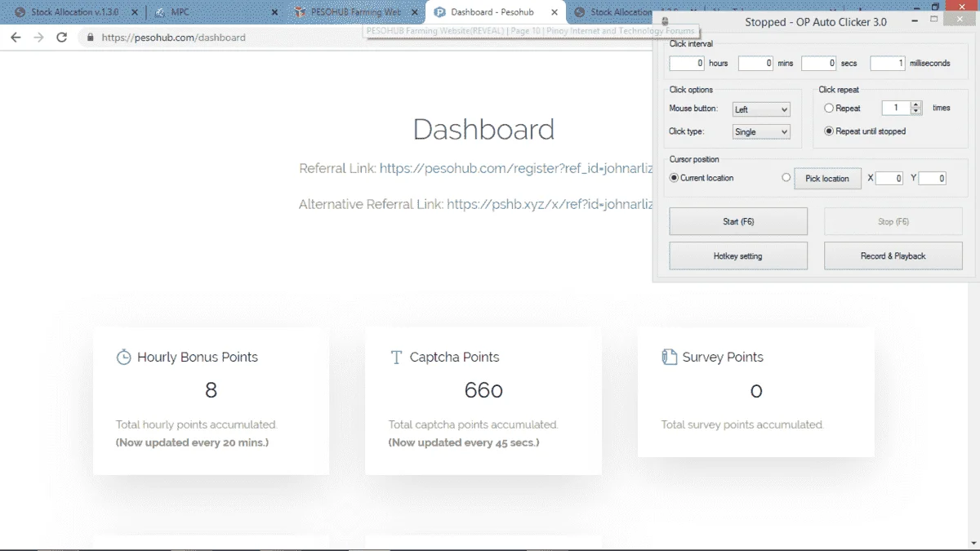
Task: Click the Survey Points value 0
Action: pos(756,391)
